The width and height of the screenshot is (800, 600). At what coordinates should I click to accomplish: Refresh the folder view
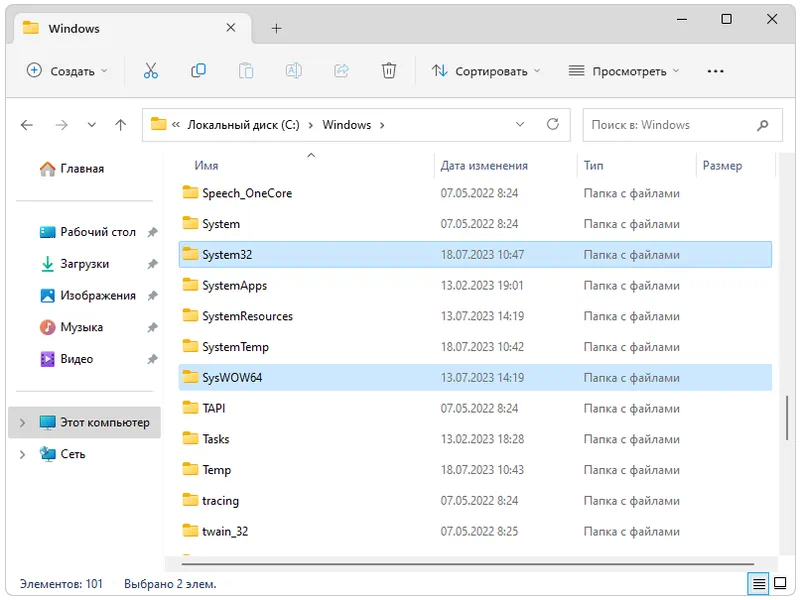click(x=553, y=124)
